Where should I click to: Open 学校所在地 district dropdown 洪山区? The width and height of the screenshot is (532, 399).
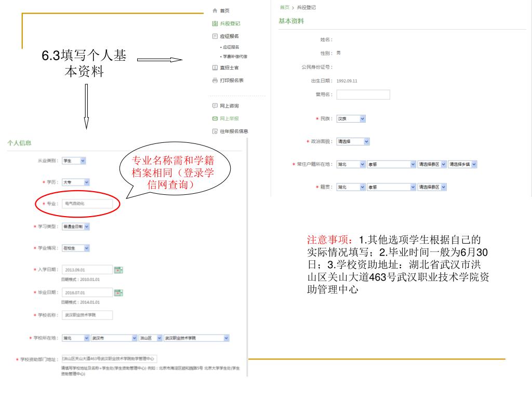pos(150,338)
